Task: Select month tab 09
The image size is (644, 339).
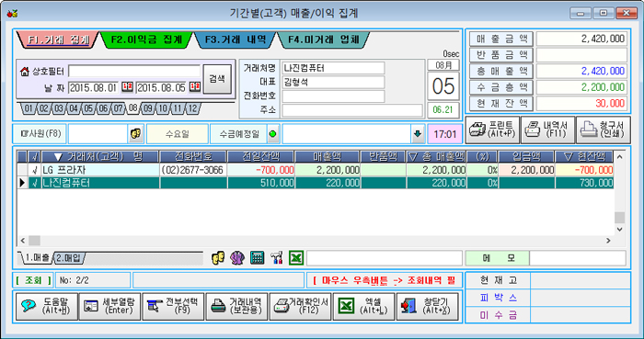Action: pyautogui.click(x=148, y=108)
